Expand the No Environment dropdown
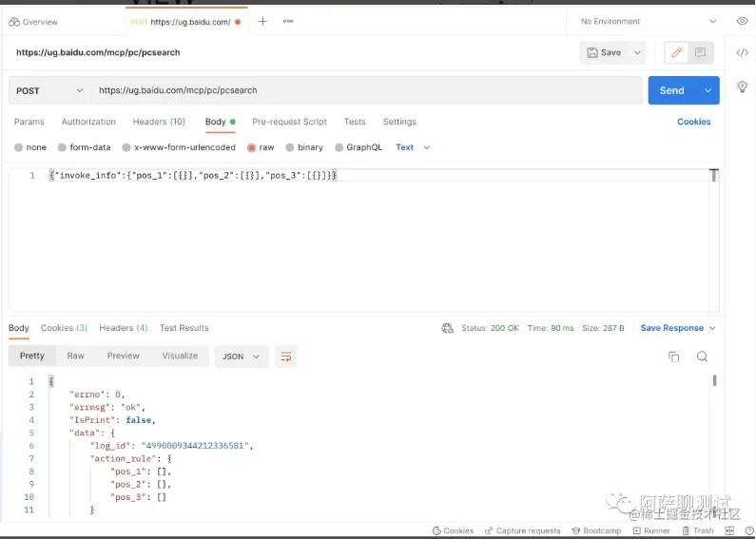 point(649,21)
